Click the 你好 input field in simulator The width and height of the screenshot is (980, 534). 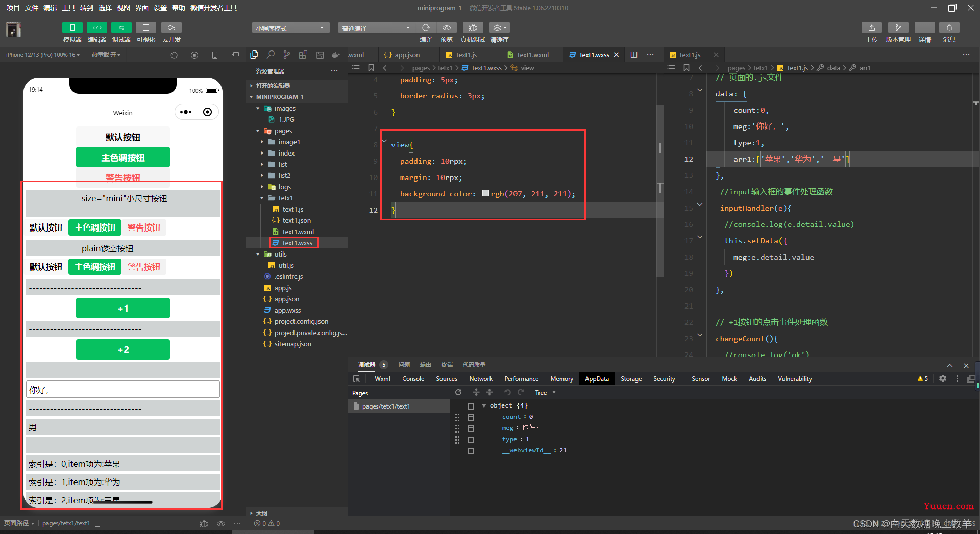tap(123, 389)
